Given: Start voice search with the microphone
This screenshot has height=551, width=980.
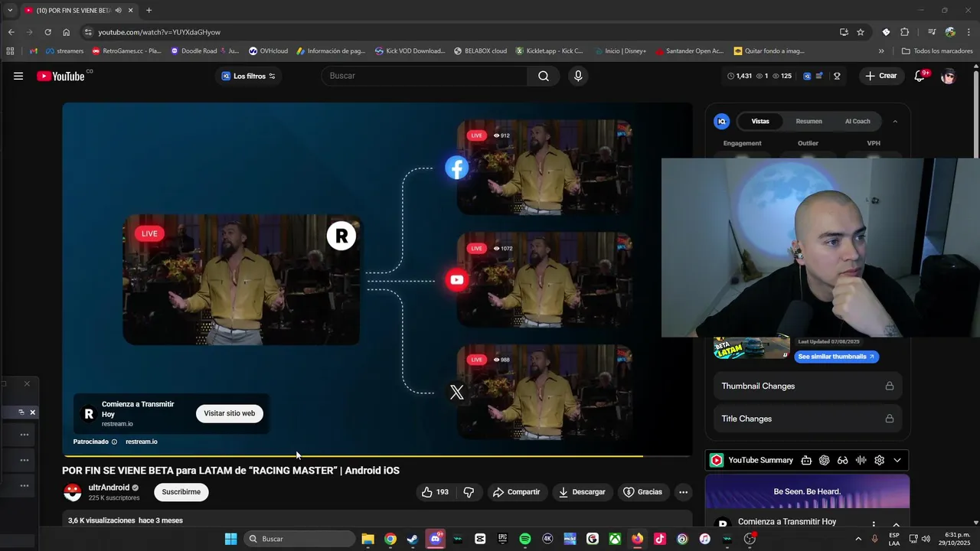Looking at the screenshot, I should click(578, 76).
